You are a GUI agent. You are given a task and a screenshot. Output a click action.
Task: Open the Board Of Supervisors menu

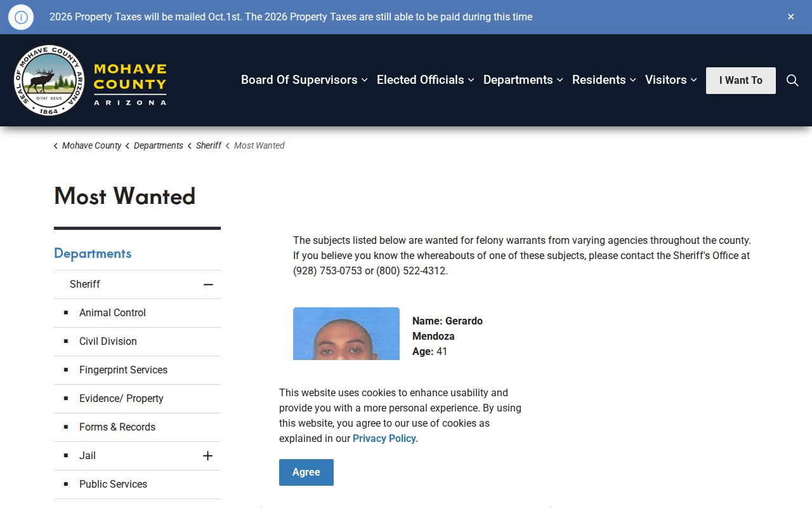tap(304, 80)
